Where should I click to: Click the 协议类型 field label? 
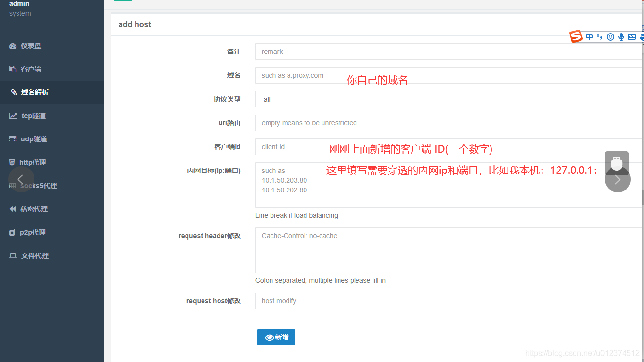click(x=227, y=99)
